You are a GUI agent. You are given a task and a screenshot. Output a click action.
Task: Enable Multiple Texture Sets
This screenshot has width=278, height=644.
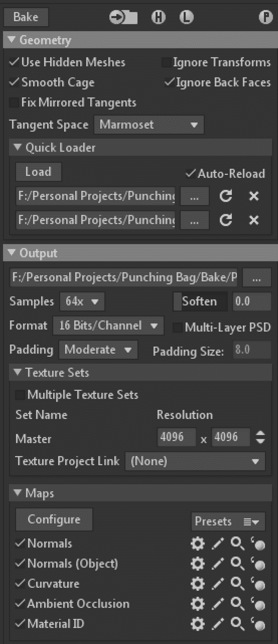(x=20, y=395)
